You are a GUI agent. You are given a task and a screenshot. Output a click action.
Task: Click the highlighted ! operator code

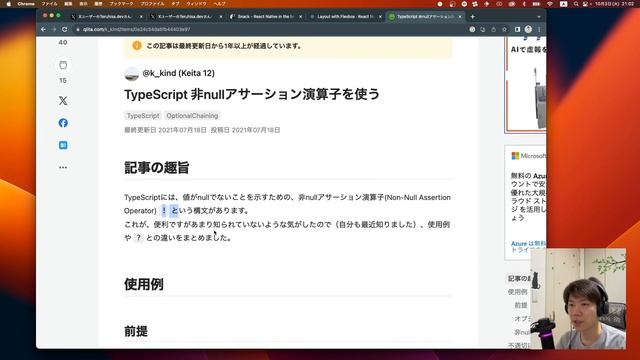164,211
